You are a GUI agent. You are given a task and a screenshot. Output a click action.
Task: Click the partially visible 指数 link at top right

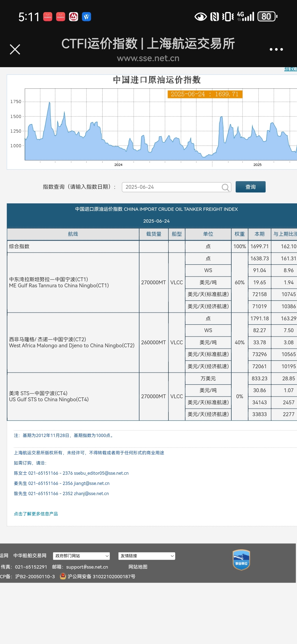(290, 69)
